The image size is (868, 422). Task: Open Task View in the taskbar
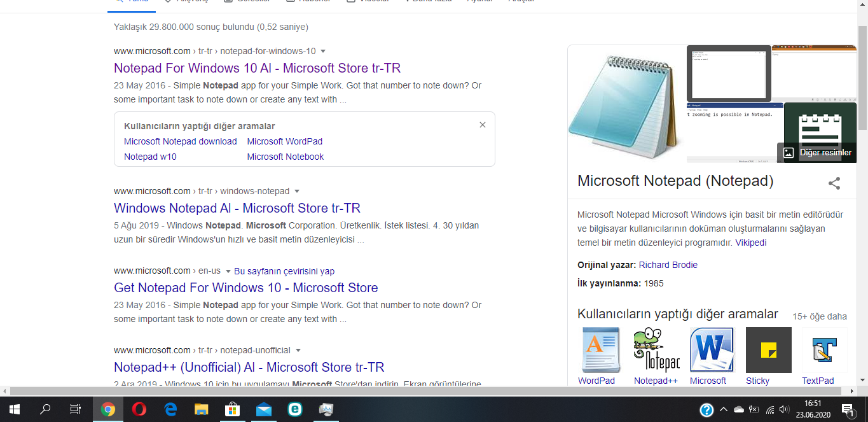point(76,409)
